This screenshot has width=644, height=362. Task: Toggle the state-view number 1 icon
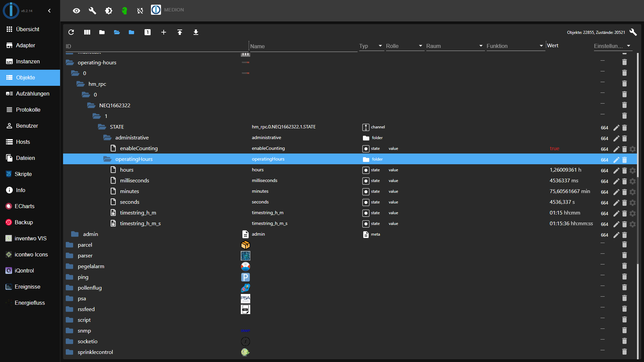click(148, 32)
